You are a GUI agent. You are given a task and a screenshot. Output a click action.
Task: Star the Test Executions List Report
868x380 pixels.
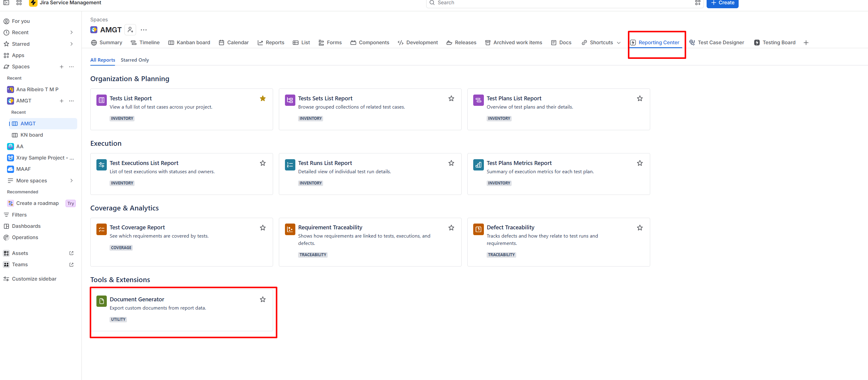[263, 163]
